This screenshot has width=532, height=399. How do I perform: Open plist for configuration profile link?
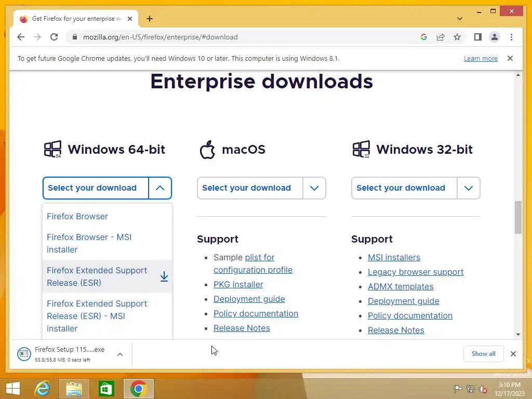[x=253, y=263]
